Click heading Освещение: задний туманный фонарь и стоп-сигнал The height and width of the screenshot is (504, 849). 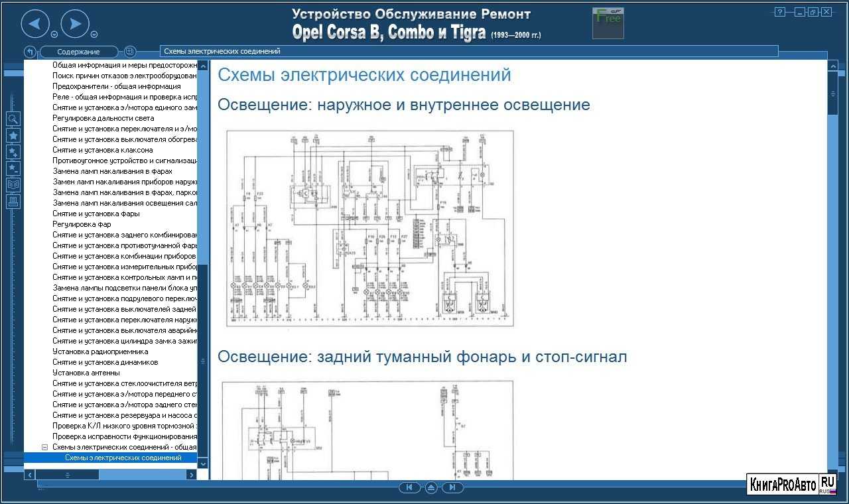[x=423, y=357]
